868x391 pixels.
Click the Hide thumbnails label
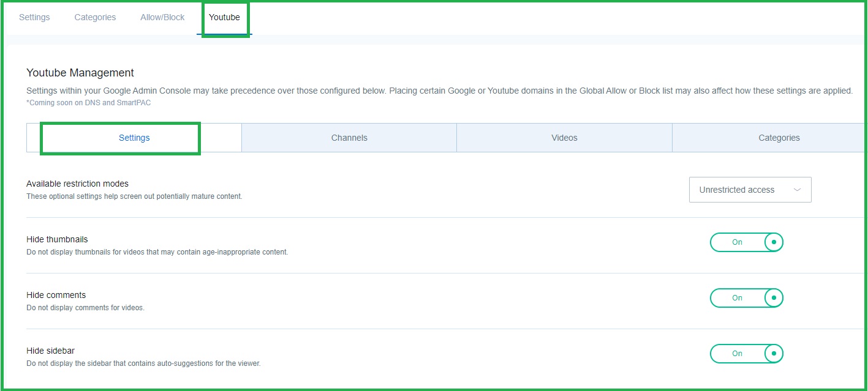58,239
